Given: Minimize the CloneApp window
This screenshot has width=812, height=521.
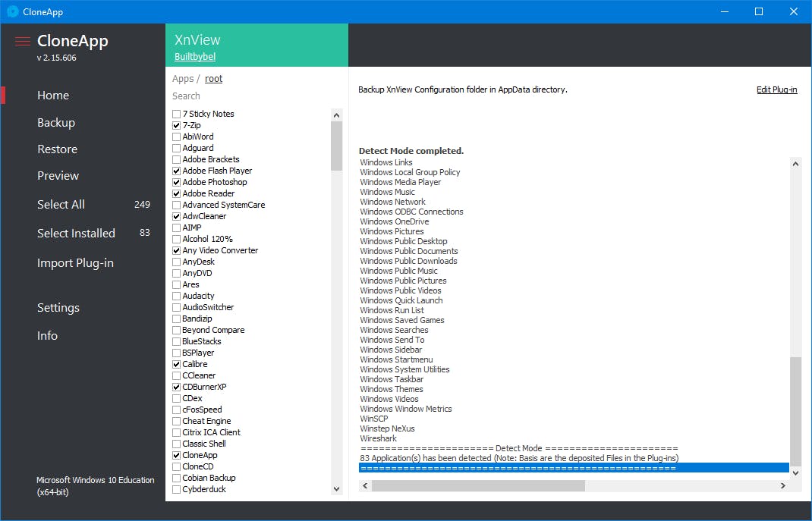Looking at the screenshot, I should [x=725, y=11].
